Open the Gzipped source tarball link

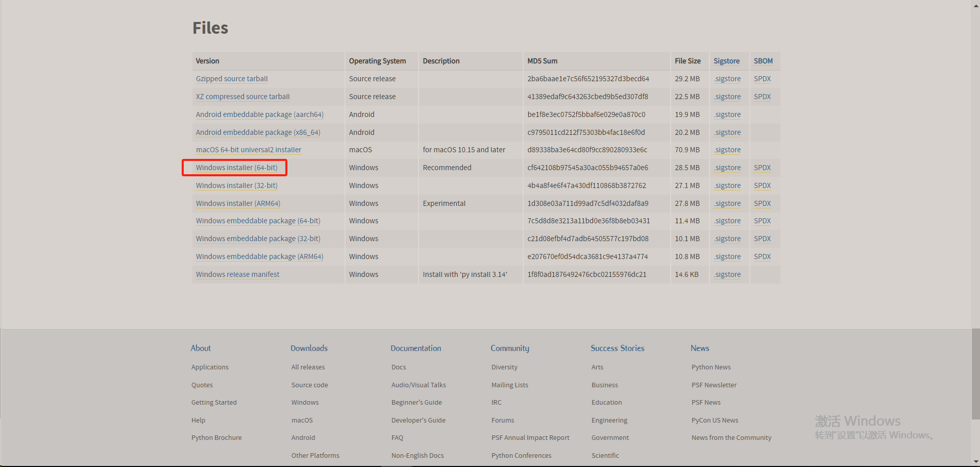click(x=231, y=79)
